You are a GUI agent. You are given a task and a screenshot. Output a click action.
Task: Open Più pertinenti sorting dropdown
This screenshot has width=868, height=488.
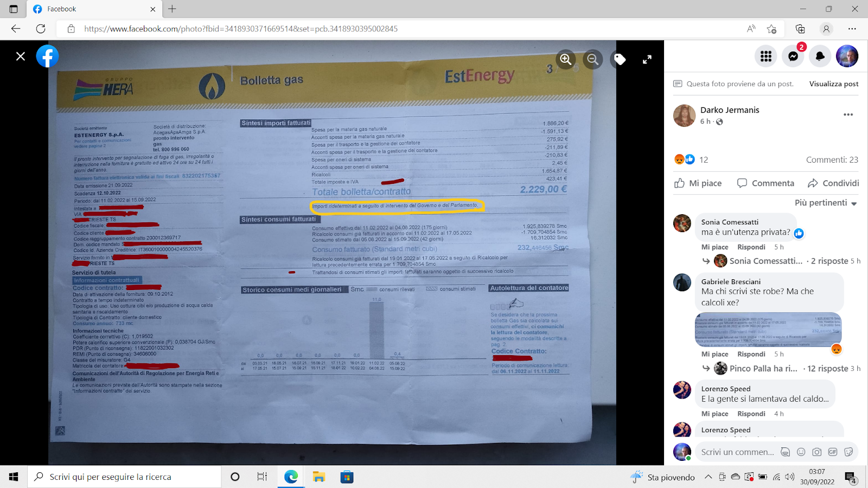click(x=826, y=203)
